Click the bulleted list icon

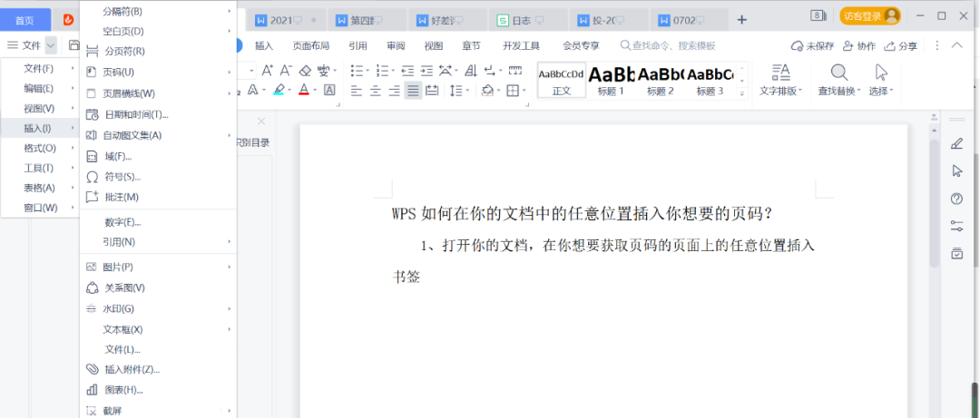pos(357,70)
